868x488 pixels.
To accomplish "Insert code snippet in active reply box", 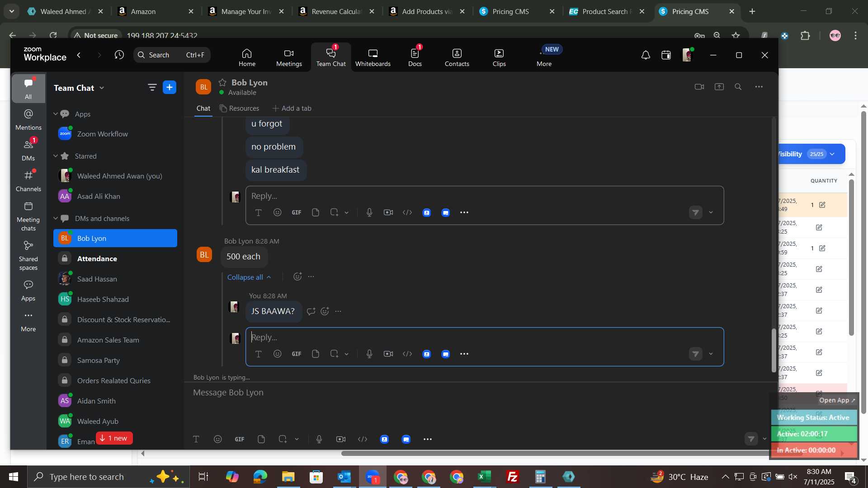I will [x=407, y=354].
